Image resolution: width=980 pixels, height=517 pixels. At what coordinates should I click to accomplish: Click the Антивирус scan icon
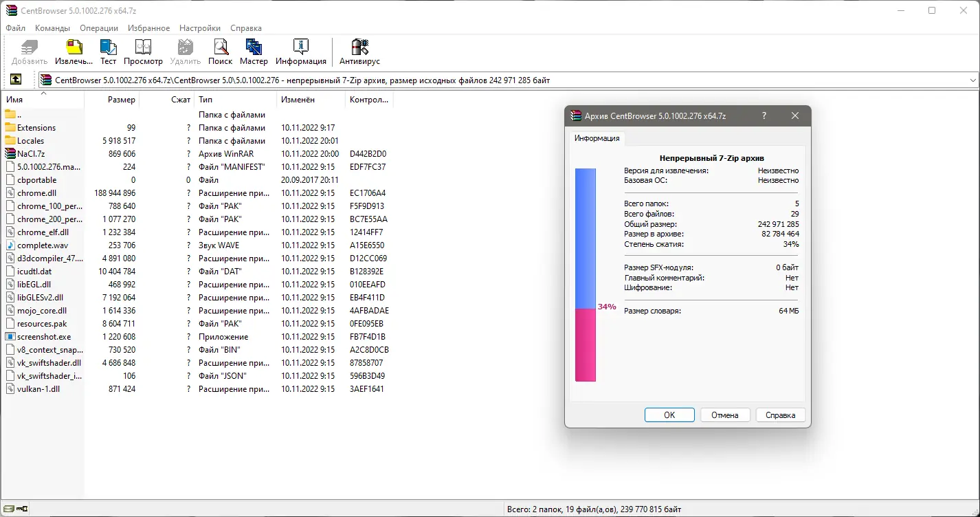359,48
